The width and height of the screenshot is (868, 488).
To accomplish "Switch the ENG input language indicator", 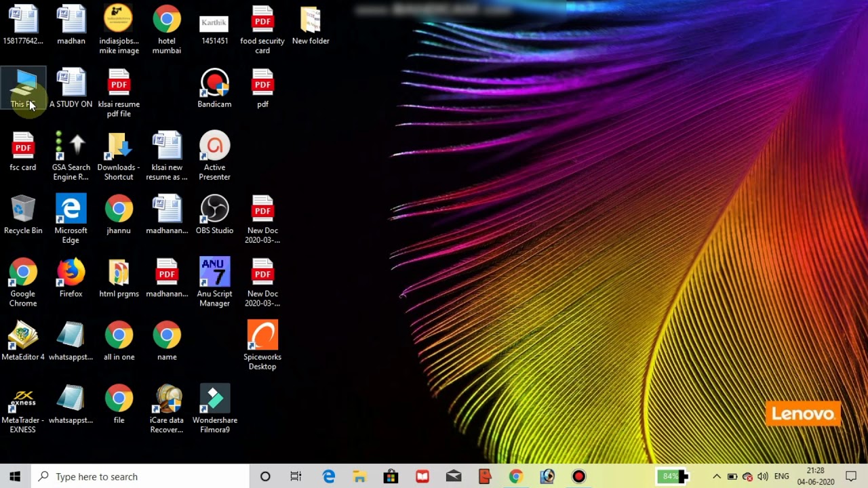I will [781, 476].
